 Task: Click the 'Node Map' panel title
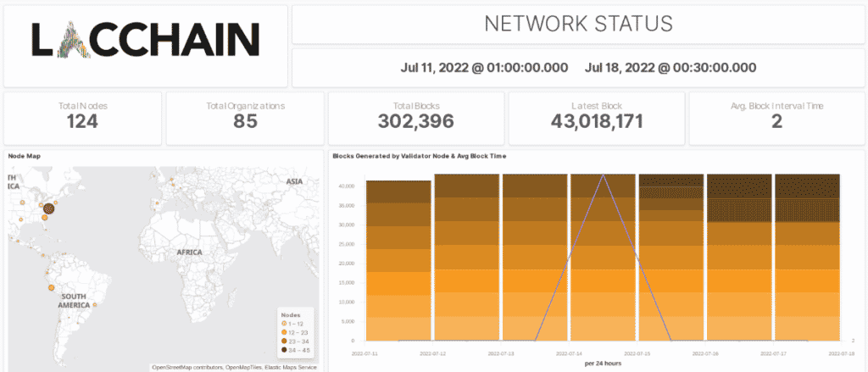[24, 156]
